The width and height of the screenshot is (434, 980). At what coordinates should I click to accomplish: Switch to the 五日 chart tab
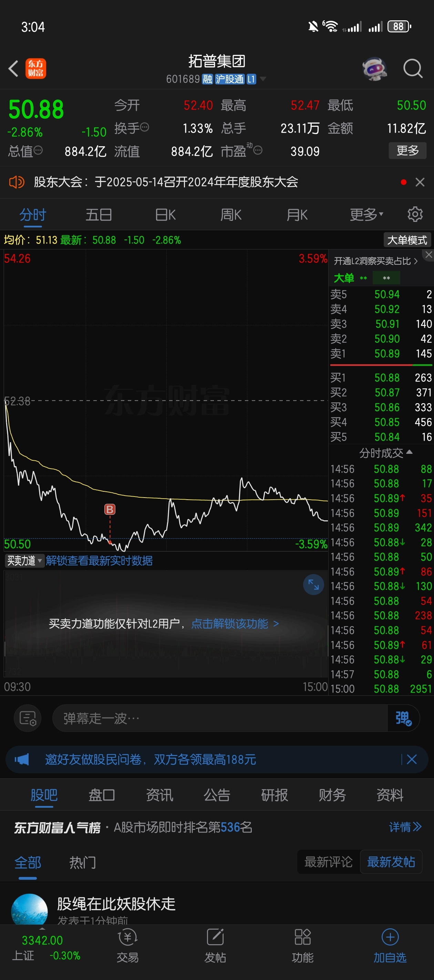pyautogui.click(x=99, y=215)
